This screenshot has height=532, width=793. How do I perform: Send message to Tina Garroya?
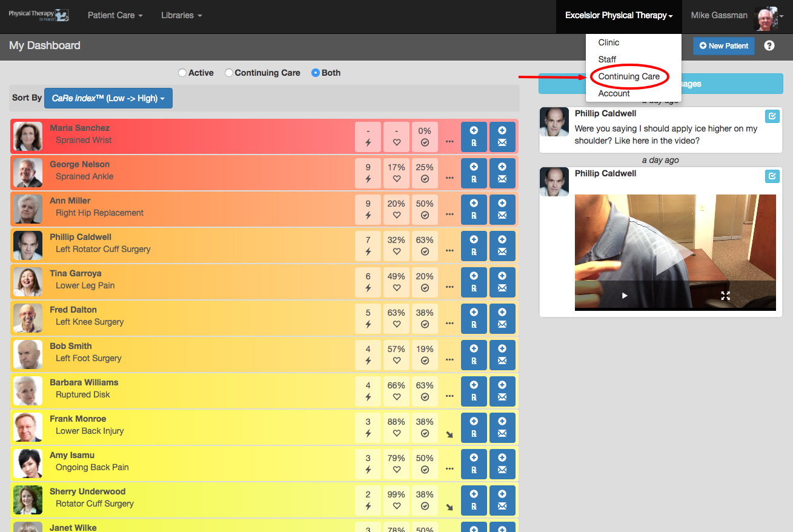[502, 282]
